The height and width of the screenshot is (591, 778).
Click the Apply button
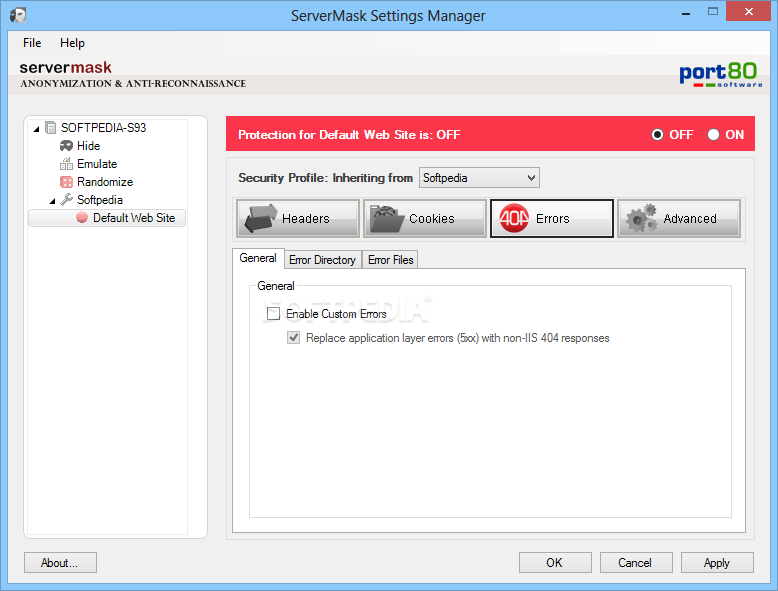717,563
